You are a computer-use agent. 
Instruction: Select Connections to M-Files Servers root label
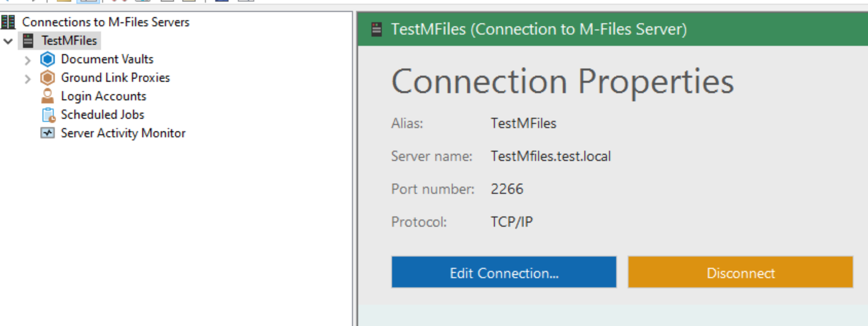click(x=106, y=22)
